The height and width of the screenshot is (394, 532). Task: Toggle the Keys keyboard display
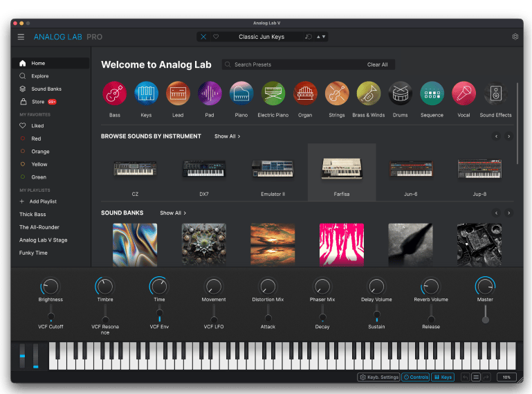[x=443, y=377]
